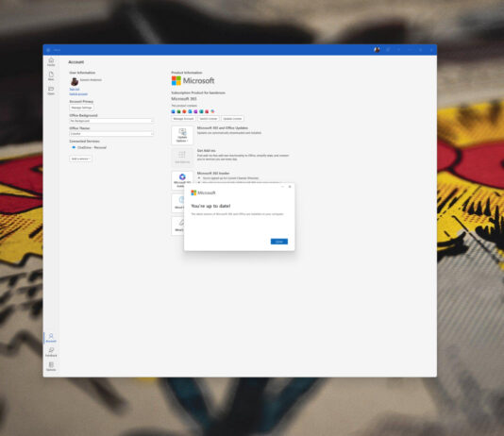Click the "Connected Services" label
Viewport: 504px width, 436px height.
[x=85, y=141]
